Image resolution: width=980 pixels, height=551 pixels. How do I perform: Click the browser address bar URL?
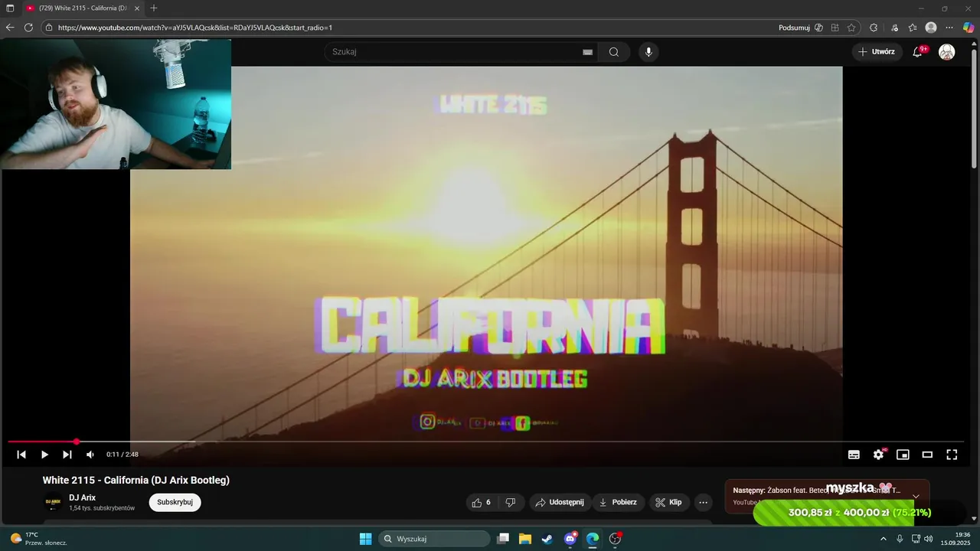pos(195,28)
